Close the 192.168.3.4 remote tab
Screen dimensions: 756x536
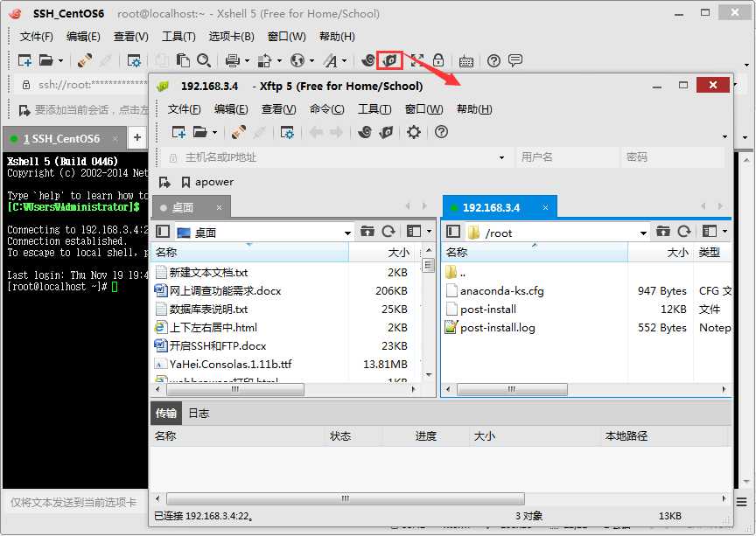coord(545,207)
